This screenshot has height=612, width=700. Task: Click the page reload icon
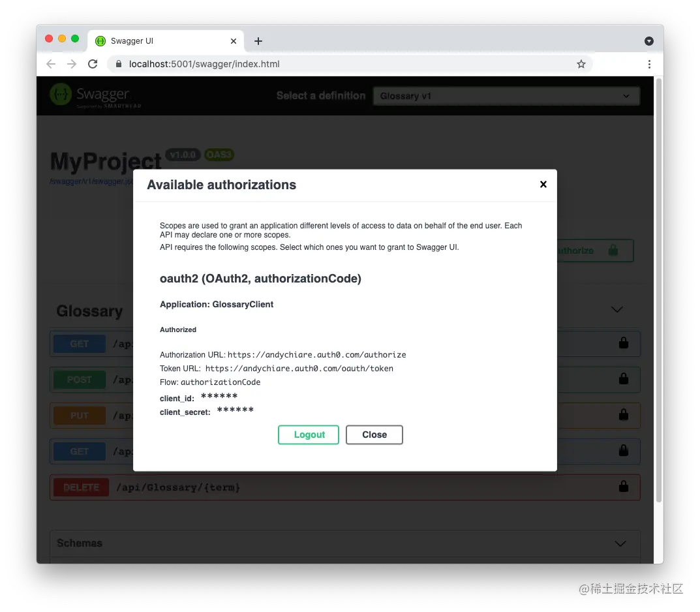[x=93, y=64]
